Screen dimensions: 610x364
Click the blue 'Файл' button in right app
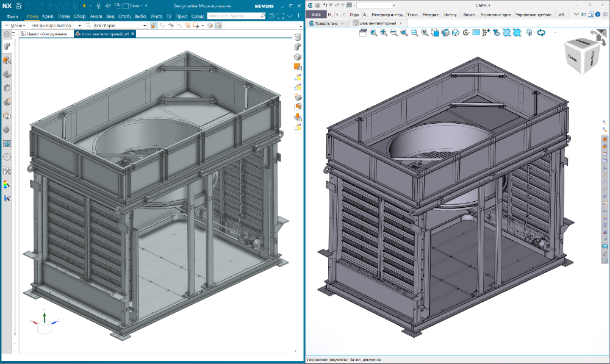click(316, 15)
